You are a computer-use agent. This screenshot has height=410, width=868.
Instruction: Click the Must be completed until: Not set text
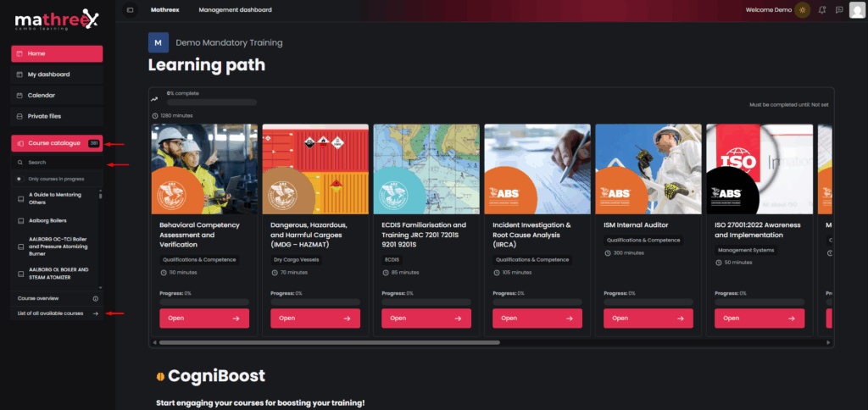[x=789, y=104]
